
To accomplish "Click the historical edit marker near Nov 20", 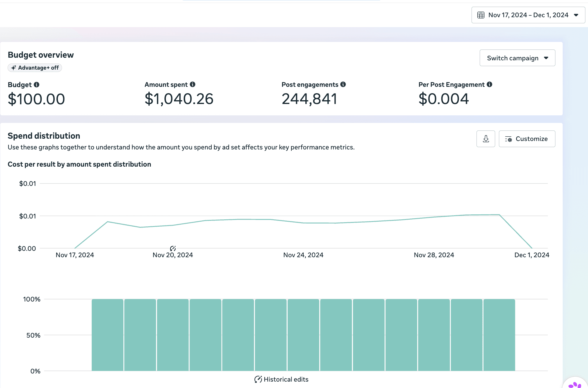I will coord(173,248).
